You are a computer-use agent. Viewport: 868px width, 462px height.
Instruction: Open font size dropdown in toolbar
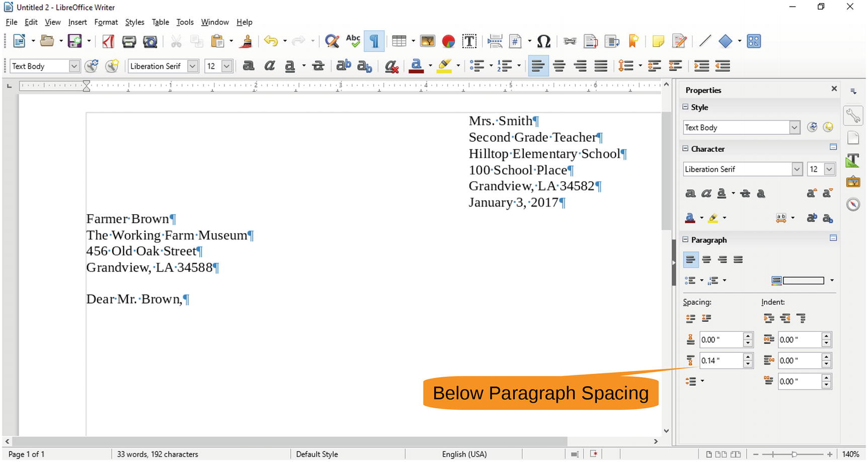[x=226, y=66]
